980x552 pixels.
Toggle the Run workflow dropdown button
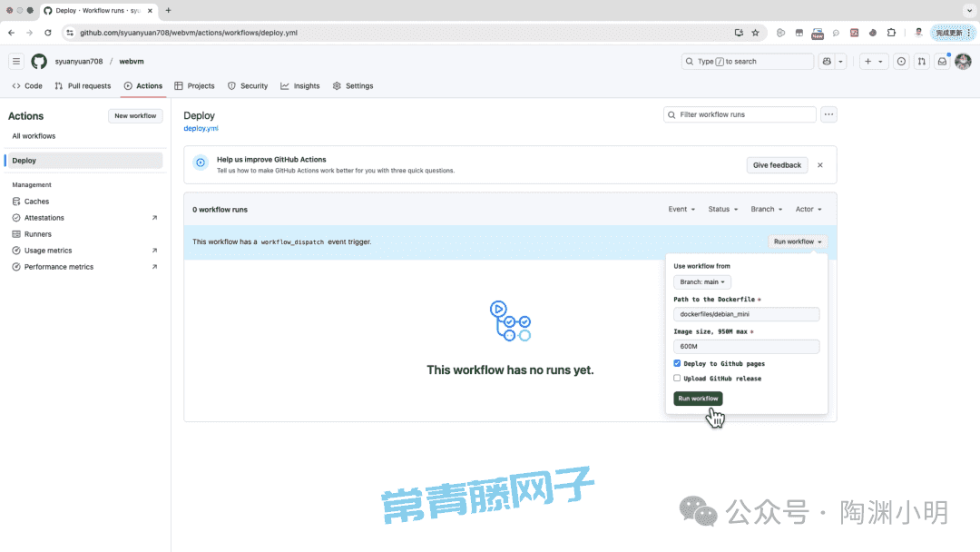(x=798, y=241)
